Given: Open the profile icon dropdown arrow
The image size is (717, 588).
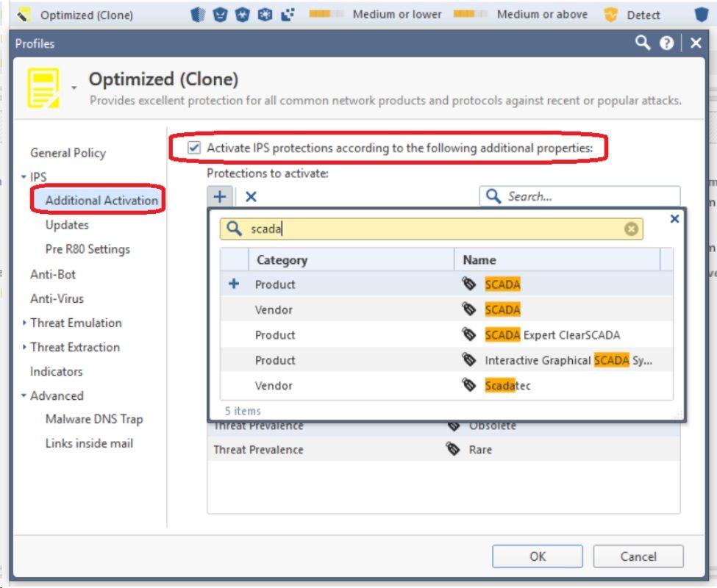Looking at the screenshot, I should (x=74, y=88).
